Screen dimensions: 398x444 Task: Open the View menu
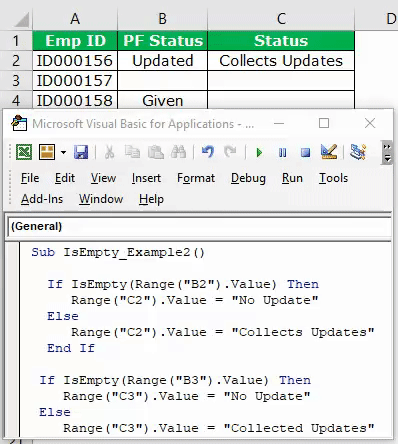pyautogui.click(x=103, y=178)
